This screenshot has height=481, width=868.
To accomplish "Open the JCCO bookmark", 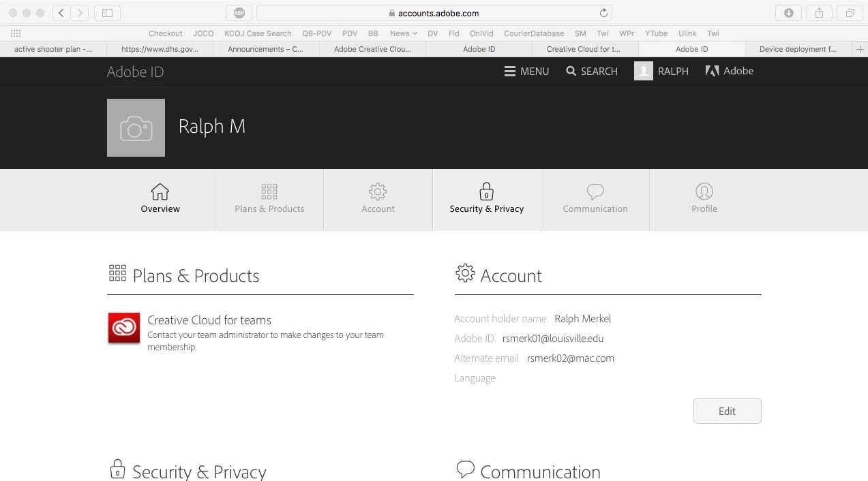I will [x=203, y=33].
